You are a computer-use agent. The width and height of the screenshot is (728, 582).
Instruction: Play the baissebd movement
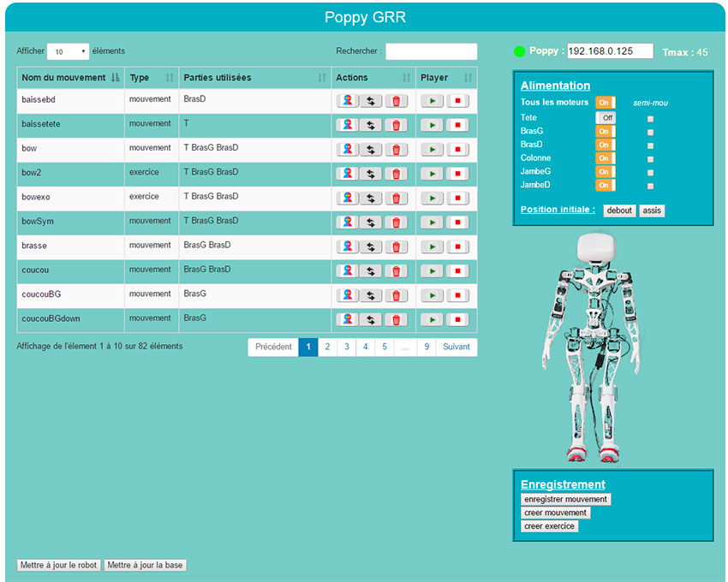pos(432,101)
